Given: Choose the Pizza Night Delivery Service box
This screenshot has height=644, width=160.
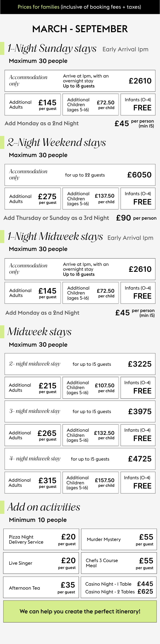Looking at the screenshot, I should coord(41,539).
